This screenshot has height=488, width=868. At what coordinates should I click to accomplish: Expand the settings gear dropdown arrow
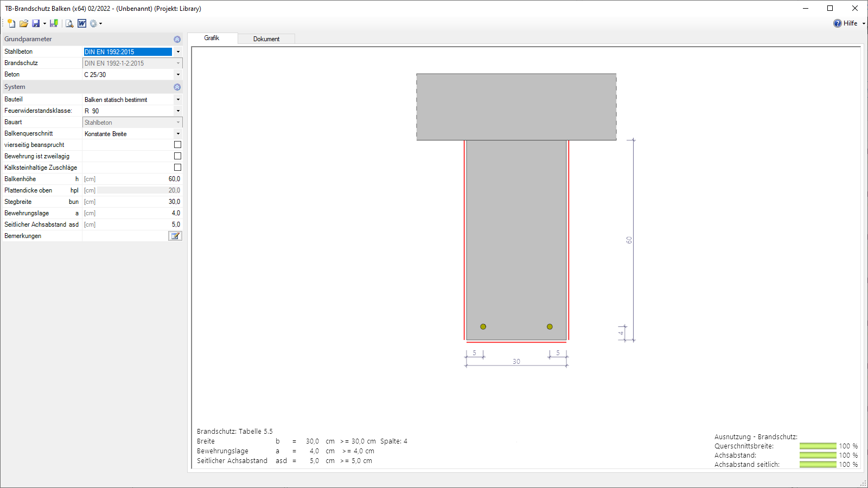(100, 24)
